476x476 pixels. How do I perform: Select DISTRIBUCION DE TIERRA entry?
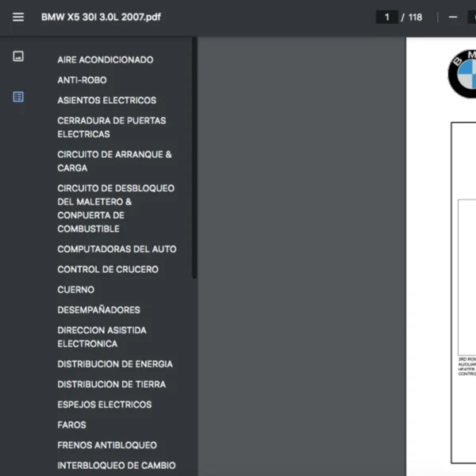[x=112, y=385]
